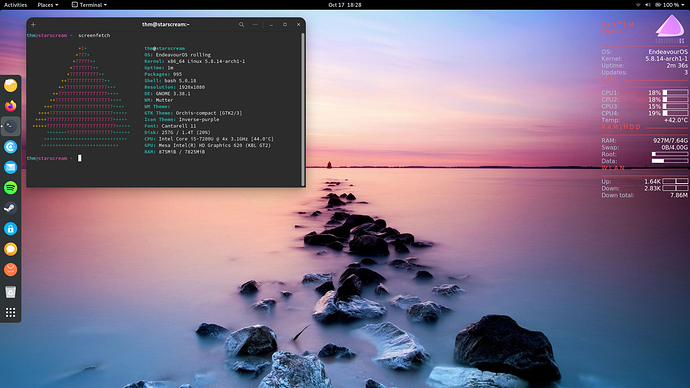Show all applications grid

(11, 312)
